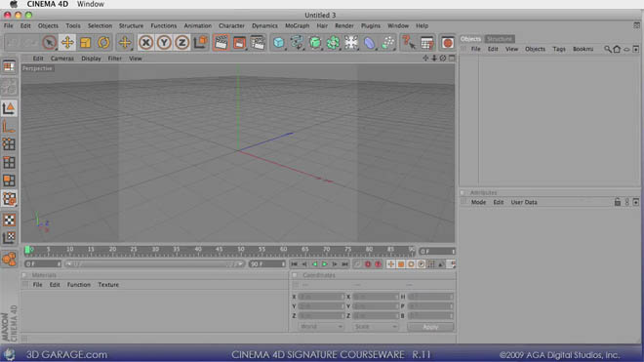Open the Scale mode dropdown

tap(376, 327)
